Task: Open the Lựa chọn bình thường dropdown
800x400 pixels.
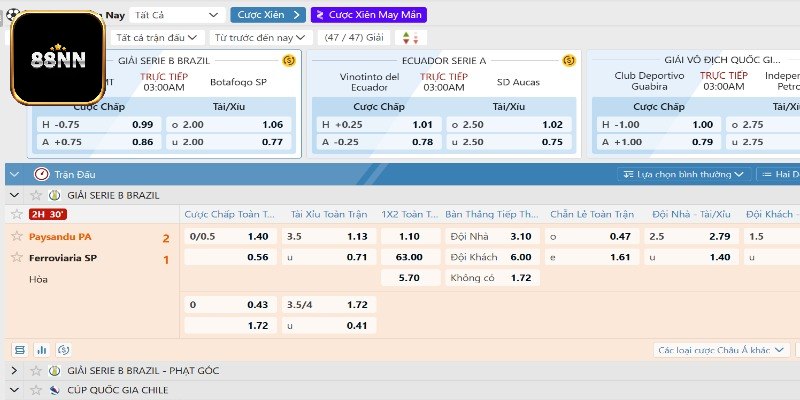Action: [x=684, y=174]
